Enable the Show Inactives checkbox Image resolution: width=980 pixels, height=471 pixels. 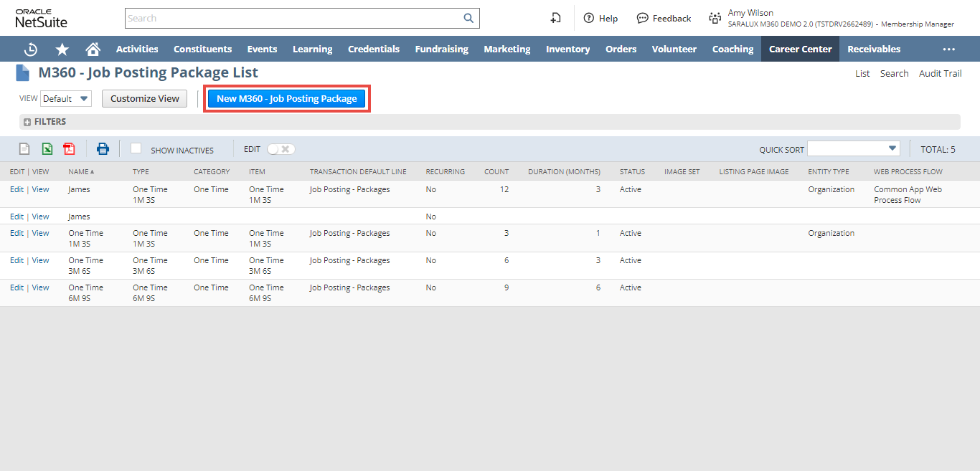pyautogui.click(x=136, y=148)
